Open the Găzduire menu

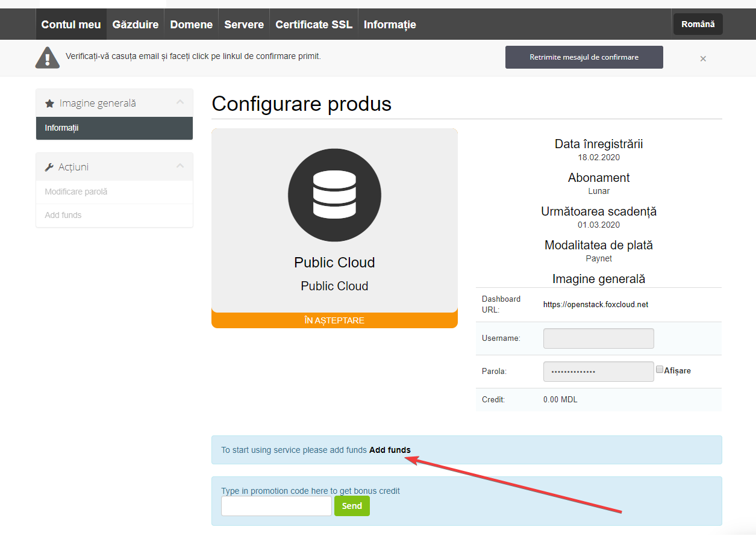[136, 25]
